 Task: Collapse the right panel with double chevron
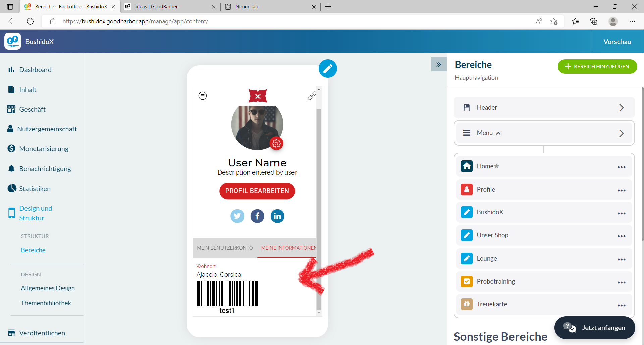coord(439,64)
